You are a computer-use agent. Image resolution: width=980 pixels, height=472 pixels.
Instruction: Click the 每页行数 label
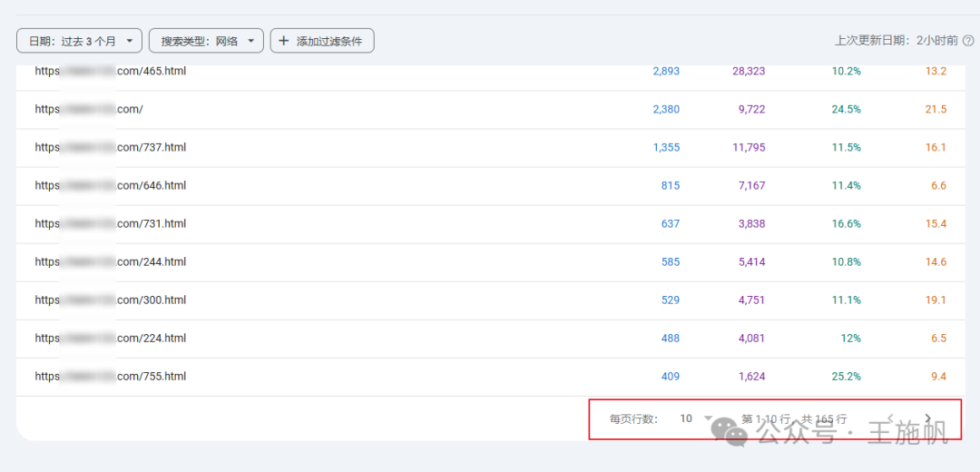pos(633,418)
